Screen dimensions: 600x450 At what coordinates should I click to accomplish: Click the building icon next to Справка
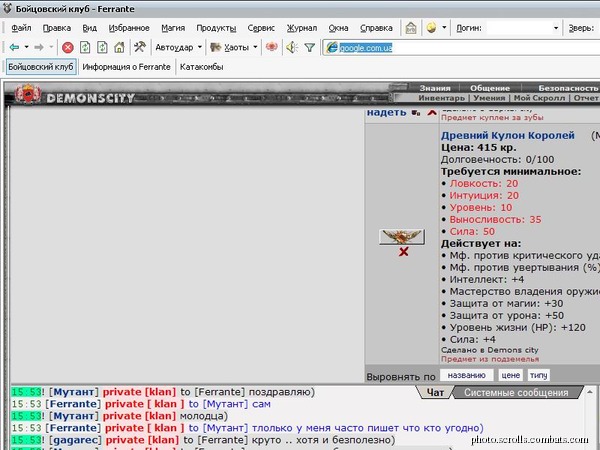click(411, 28)
